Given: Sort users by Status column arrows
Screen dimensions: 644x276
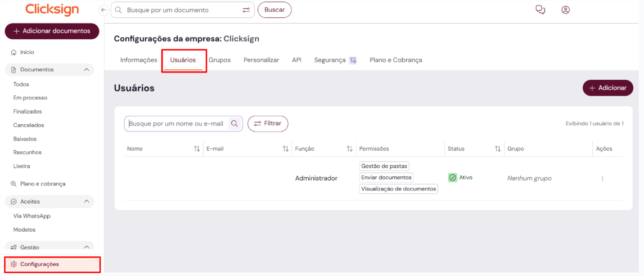Looking at the screenshot, I should [x=497, y=149].
